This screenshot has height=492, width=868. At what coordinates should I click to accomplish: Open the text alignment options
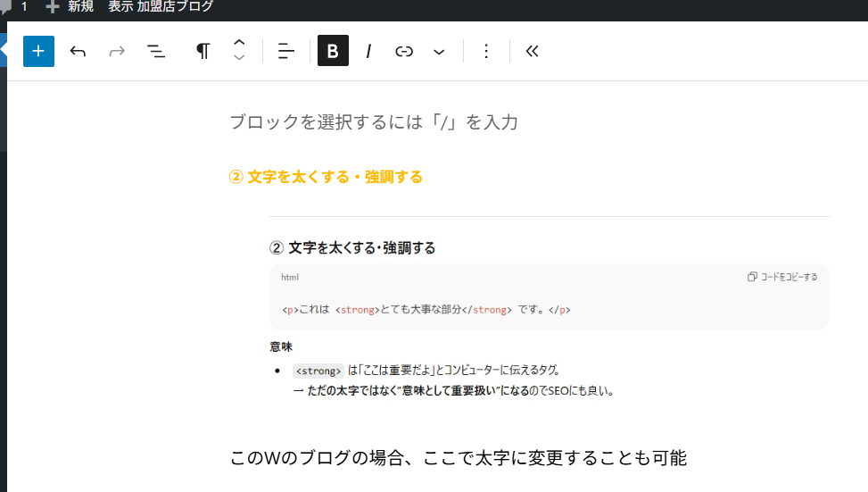pyautogui.click(x=285, y=52)
